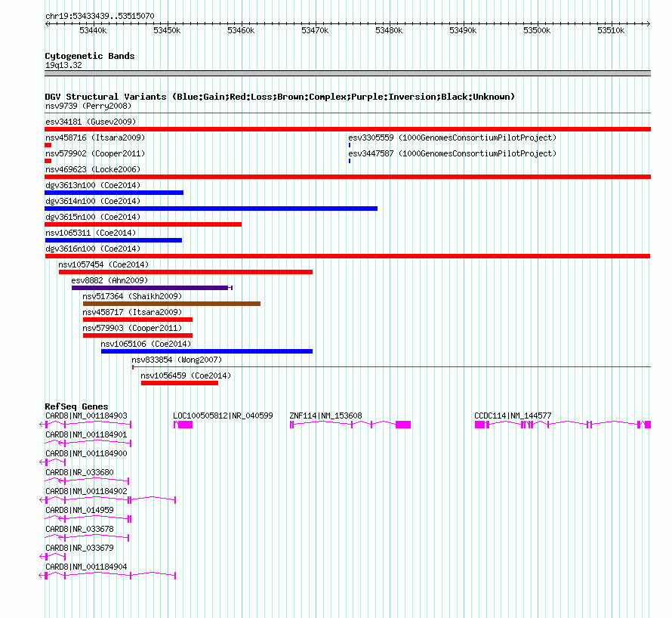This screenshot has height=618, width=672.
Task: Click the tiny esv3305559 blue marker
Action: pyautogui.click(x=350, y=145)
